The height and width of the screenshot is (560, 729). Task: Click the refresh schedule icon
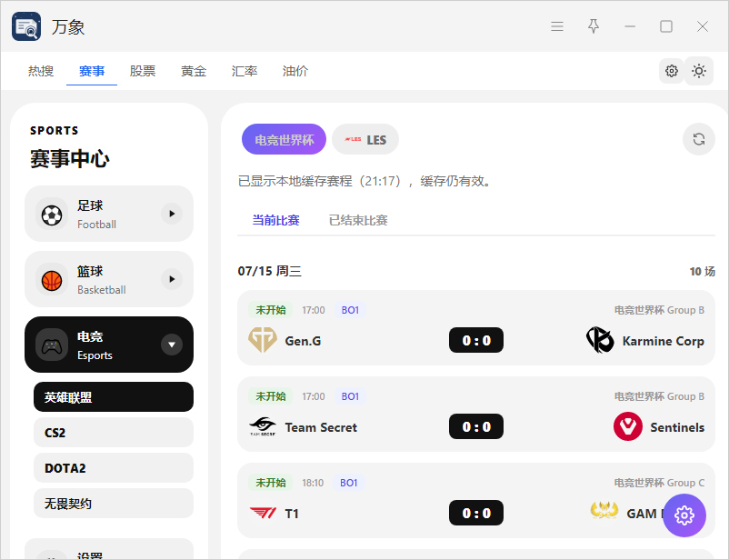698,139
